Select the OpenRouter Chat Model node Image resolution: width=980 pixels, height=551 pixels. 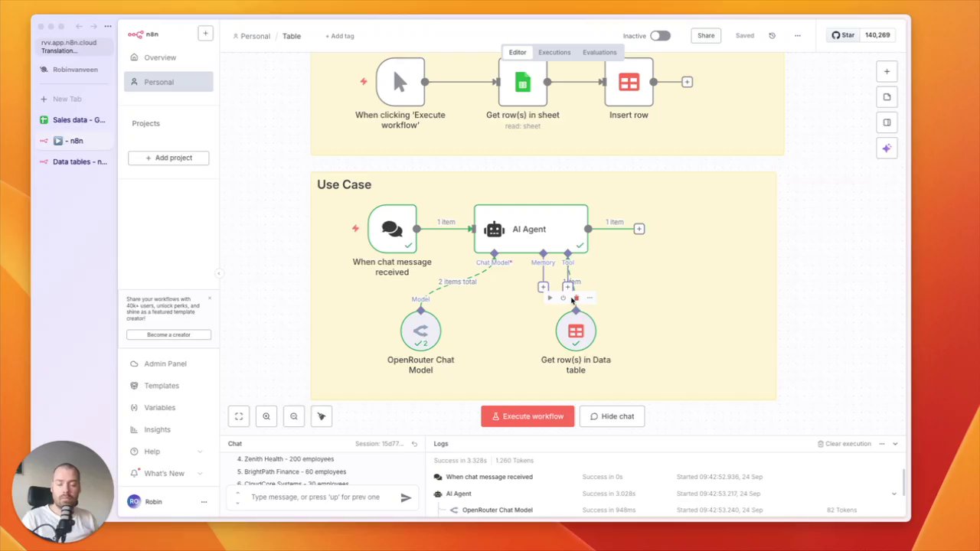pyautogui.click(x=420, y=331)
